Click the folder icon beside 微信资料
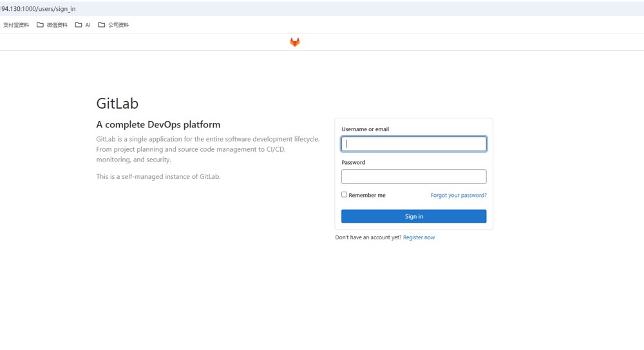This screenshot has height=350, width=644. (40, 24)
